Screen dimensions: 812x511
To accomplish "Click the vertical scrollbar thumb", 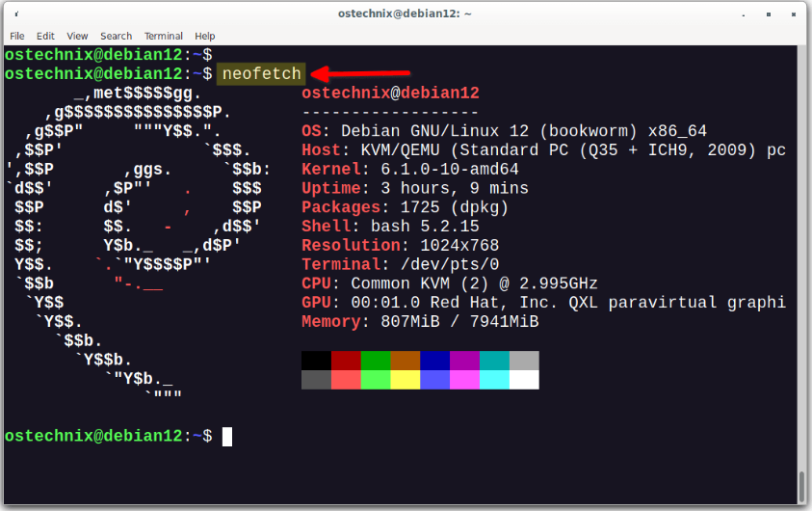I will point(801,486).
